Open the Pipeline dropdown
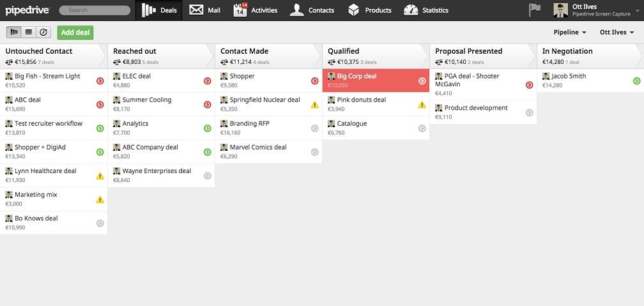The width and height of the screenshot is (644, 306). (x=570, y=32)
